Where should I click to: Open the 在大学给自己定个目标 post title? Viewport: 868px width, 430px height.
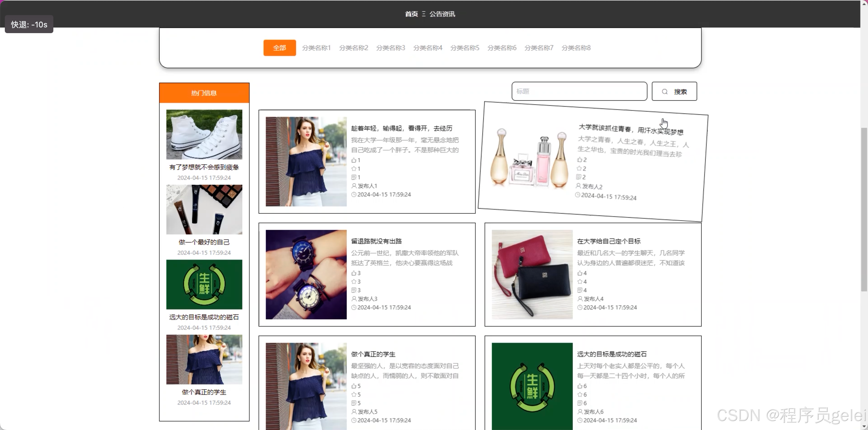tap(609, 241)
